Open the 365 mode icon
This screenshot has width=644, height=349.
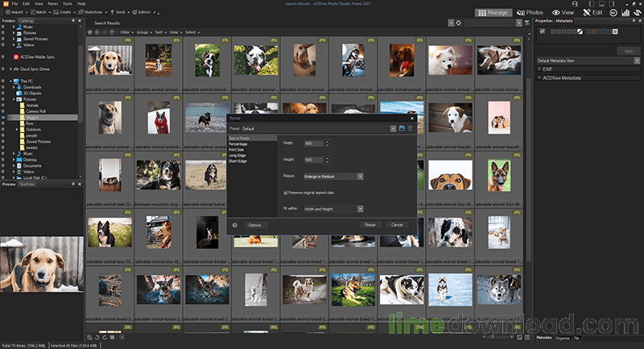point(612,13)
